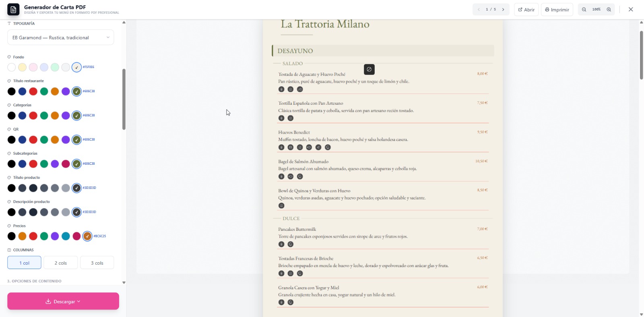This screenshot has height=317, width=644.
Task: Pick the red swatch for Título restaurante
Action: click(33, 91)
